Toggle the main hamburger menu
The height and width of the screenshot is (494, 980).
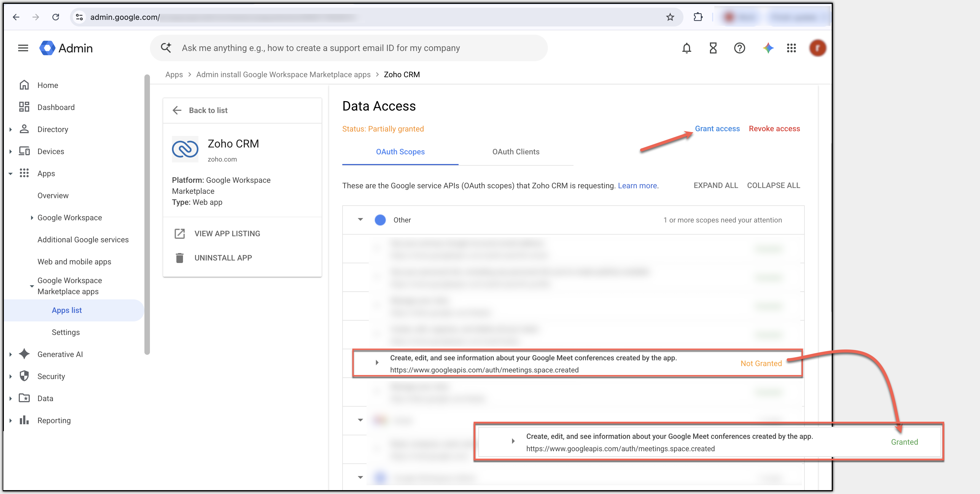tap(23, 48)
